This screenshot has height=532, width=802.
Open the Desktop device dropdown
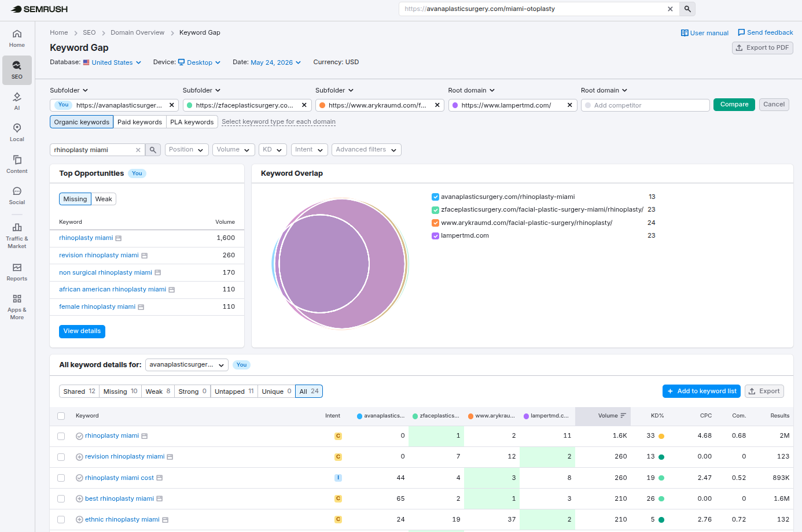(199, 62)
